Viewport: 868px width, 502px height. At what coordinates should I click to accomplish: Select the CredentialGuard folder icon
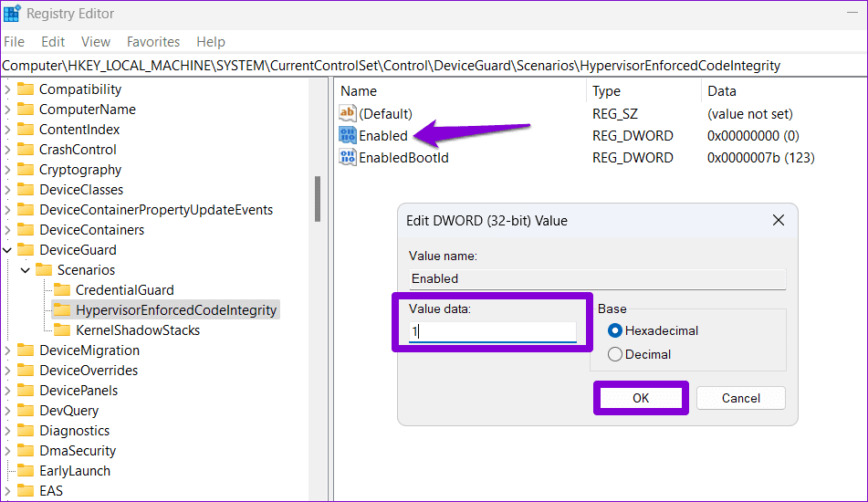62,289
